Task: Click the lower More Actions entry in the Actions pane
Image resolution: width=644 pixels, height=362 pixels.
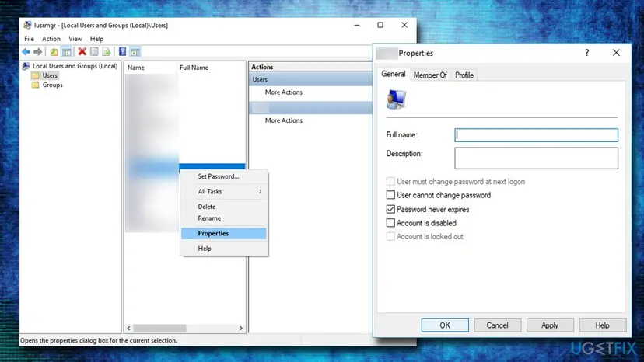Action: pos(283,120)
